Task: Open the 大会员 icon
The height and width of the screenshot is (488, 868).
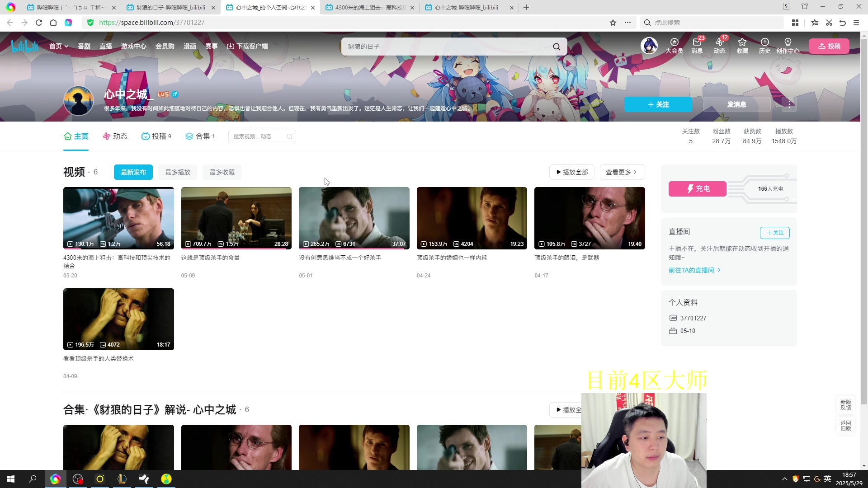Action: (674, 46)
